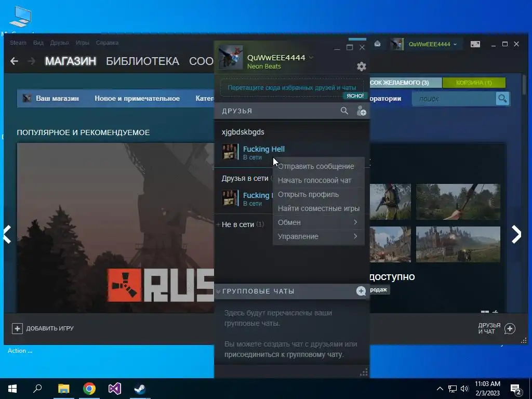Switch to БИБЛИОТЕКА tab
This screenshot has width=532, height=399.
pyautogui.click(x=142, y=61)
